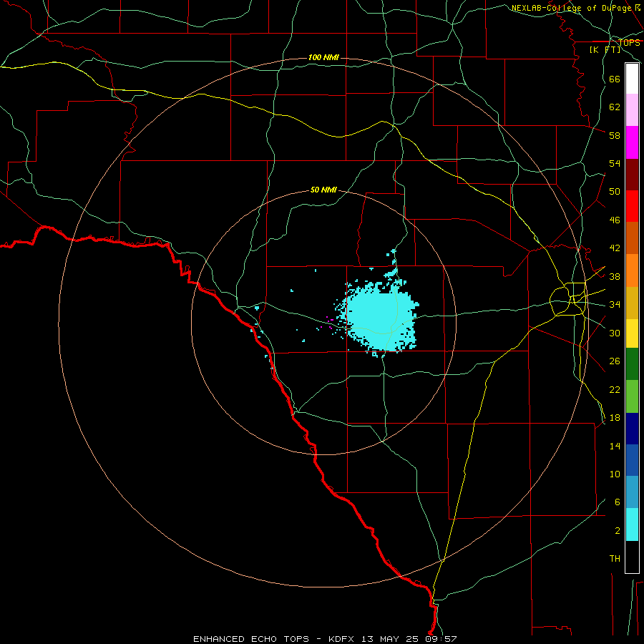The image size is (644, 644).
Task: Click the "KDFX" radar site identifier
Action: pos(343,639)
